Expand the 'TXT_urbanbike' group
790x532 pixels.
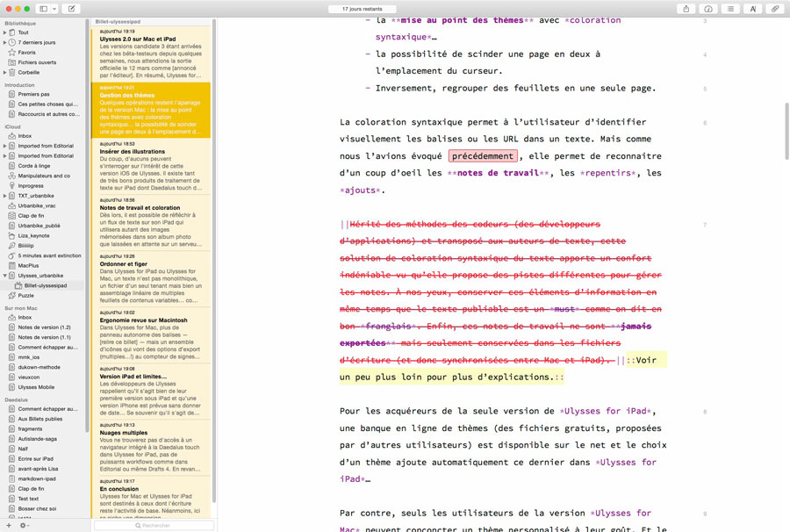[x=5, y=196]
